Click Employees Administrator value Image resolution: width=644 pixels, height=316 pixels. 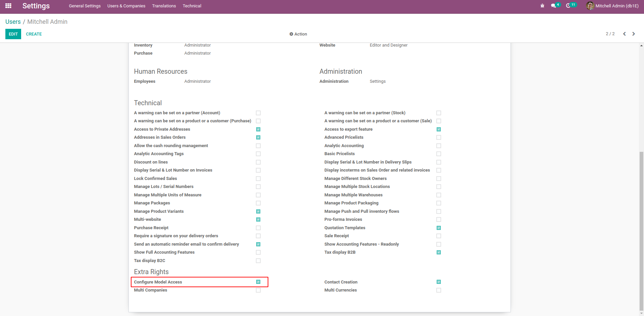(198, 81)
